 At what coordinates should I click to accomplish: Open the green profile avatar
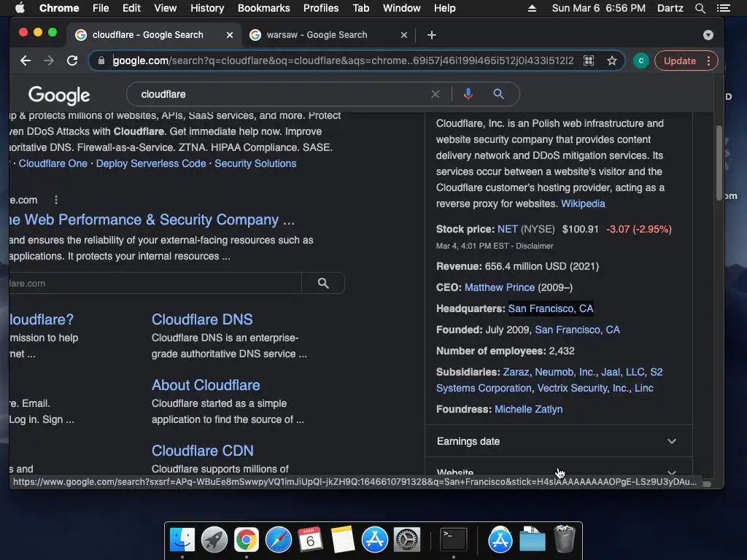click(640, 61)
